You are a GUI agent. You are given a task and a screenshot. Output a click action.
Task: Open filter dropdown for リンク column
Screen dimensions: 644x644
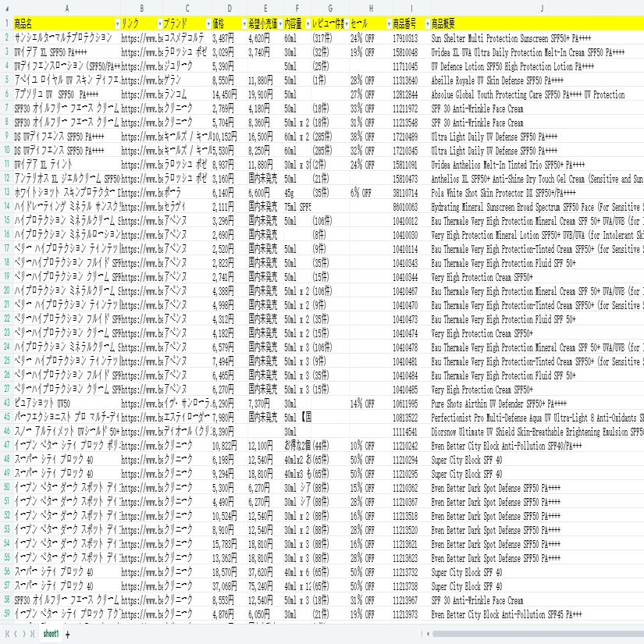[x=160, y=24]
